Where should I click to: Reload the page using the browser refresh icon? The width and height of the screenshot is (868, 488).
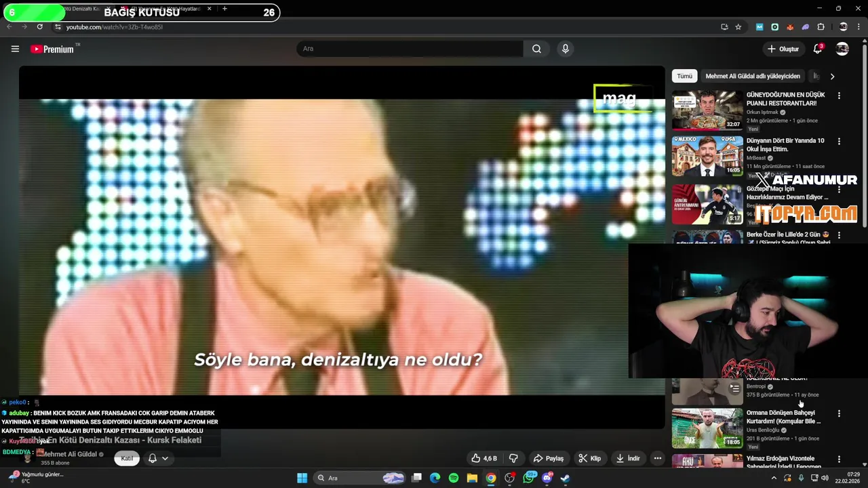pos(39,27)
